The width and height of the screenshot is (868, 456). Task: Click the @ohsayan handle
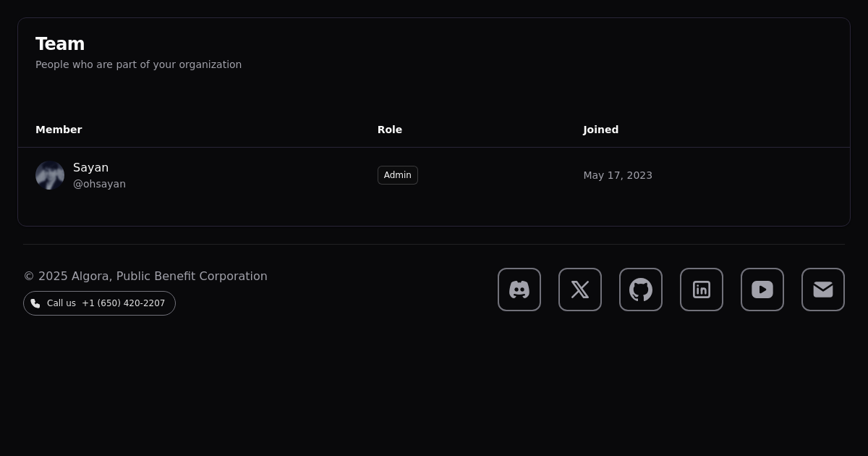click(x=99, y=184)
